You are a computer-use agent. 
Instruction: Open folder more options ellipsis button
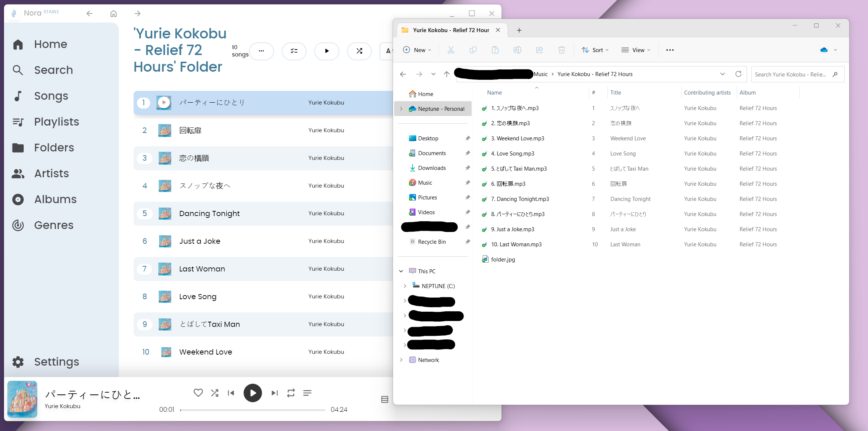point(261,51)
